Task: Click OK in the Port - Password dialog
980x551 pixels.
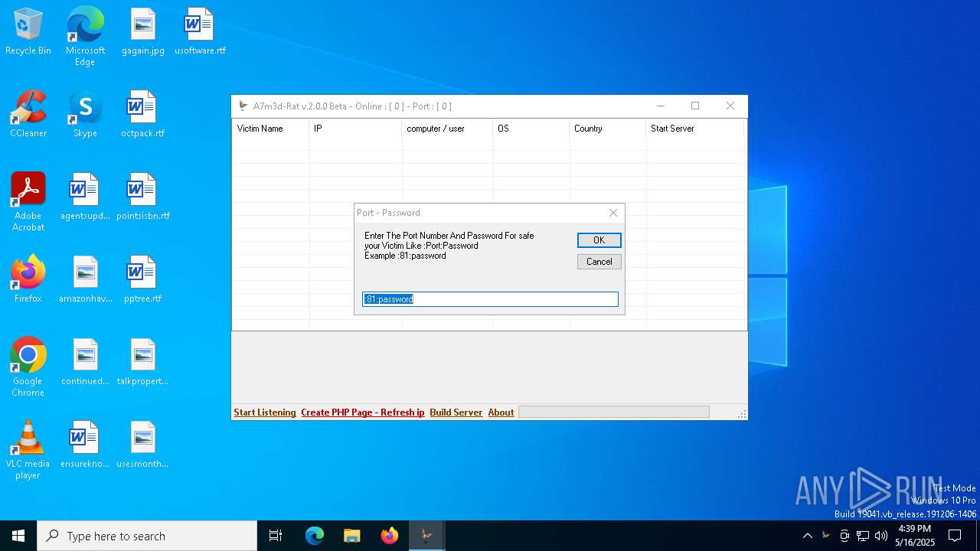Action: coord(599,240)
